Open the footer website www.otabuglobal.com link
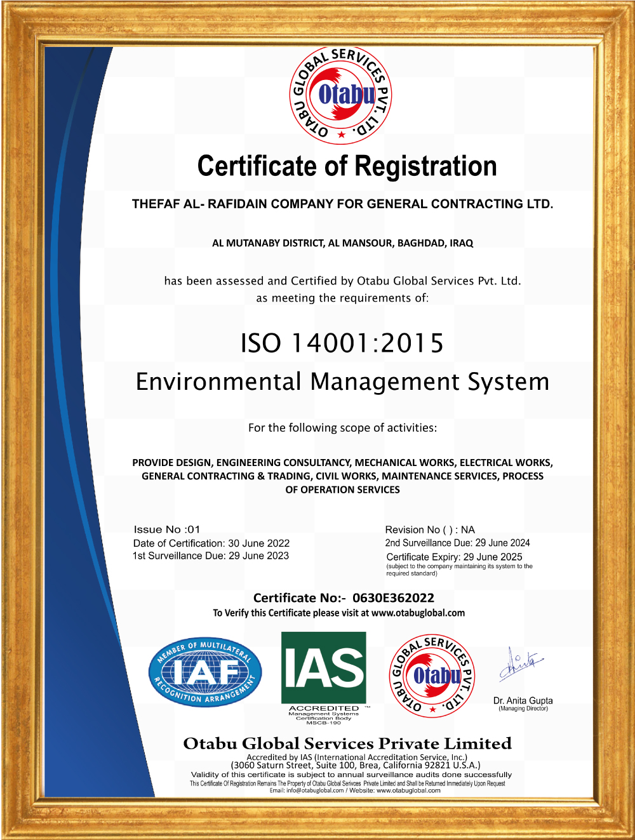Screen dimensions: 635x840 tap(408, 790)
